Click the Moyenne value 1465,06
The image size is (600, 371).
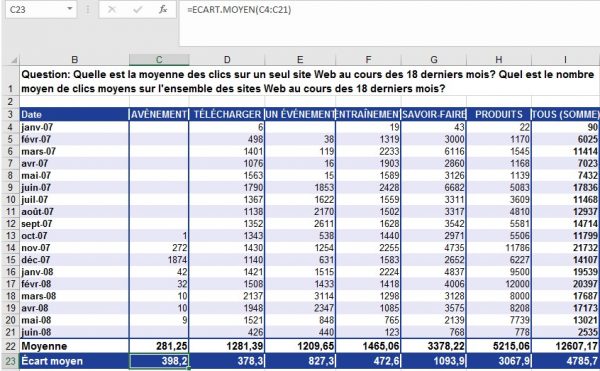click(x=368, y=346)
